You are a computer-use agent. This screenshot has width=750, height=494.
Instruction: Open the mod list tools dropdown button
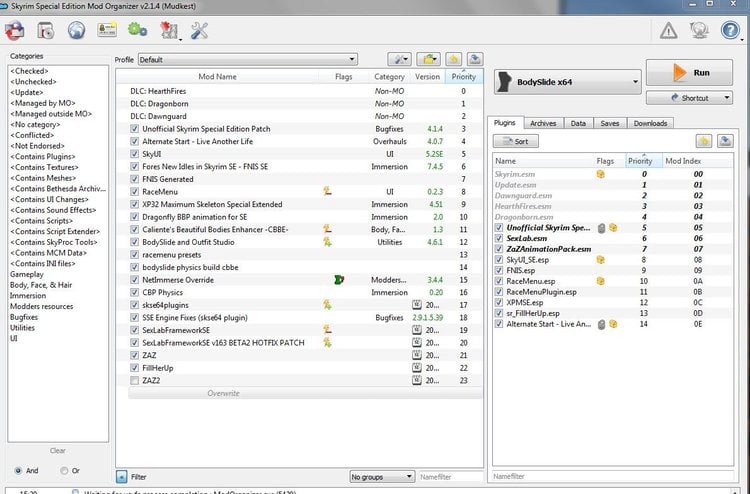click(399, 59)
